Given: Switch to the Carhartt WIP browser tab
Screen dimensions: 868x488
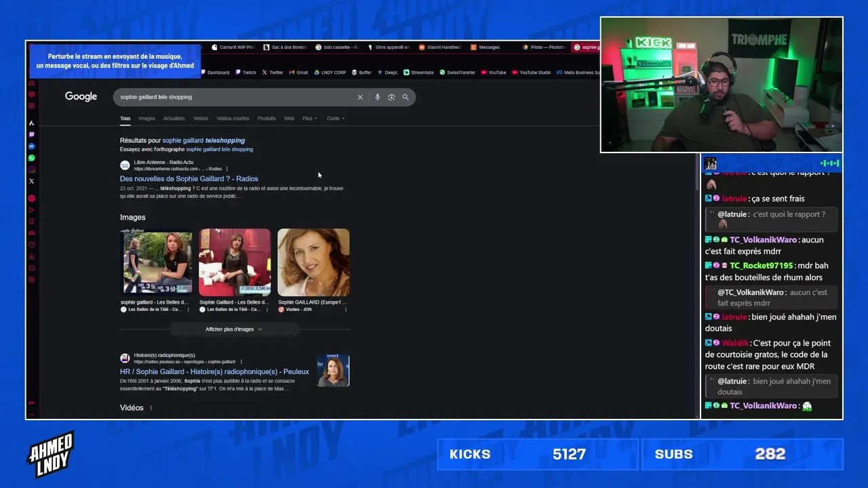Looking at the screenshot, I should pos(233,47).
